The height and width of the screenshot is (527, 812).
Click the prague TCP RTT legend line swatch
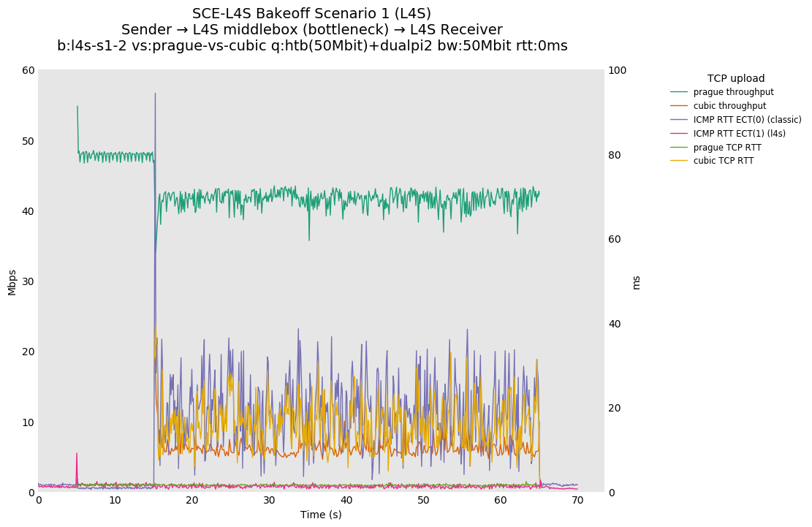(679, 148)
